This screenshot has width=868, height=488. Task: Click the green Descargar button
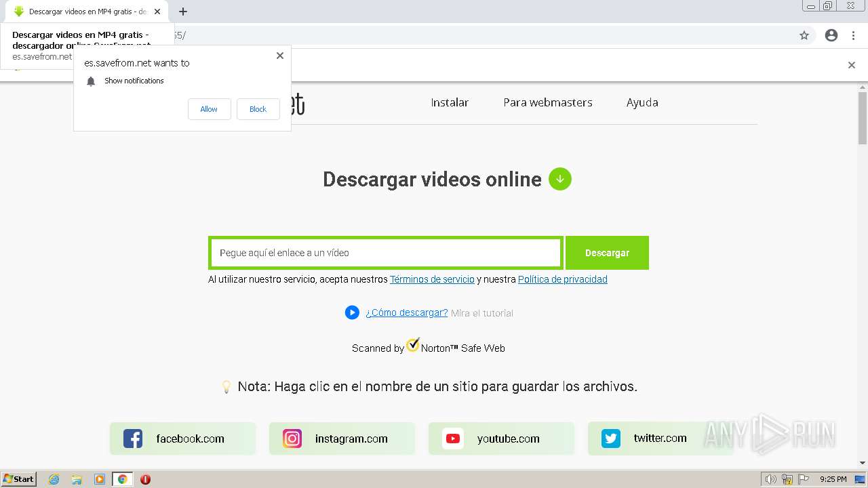point(607,253)
